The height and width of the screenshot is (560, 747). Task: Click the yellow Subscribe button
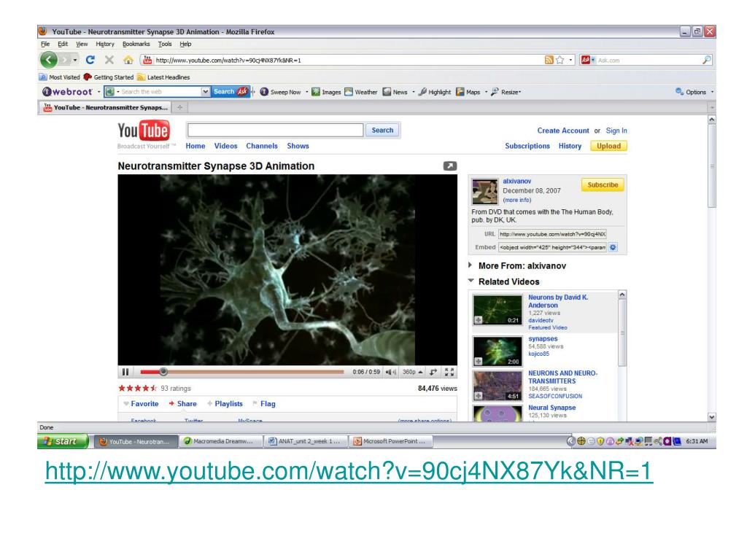pyautogui.click(x=603, y=184)
